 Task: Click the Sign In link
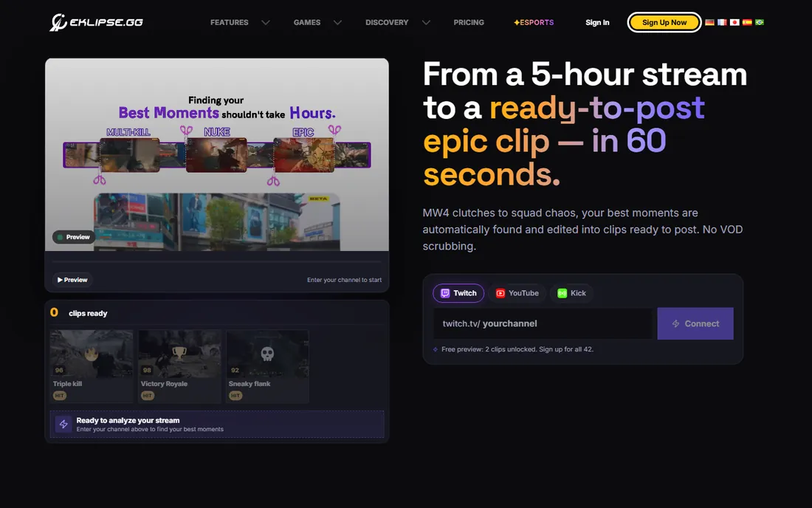[597, 22]
